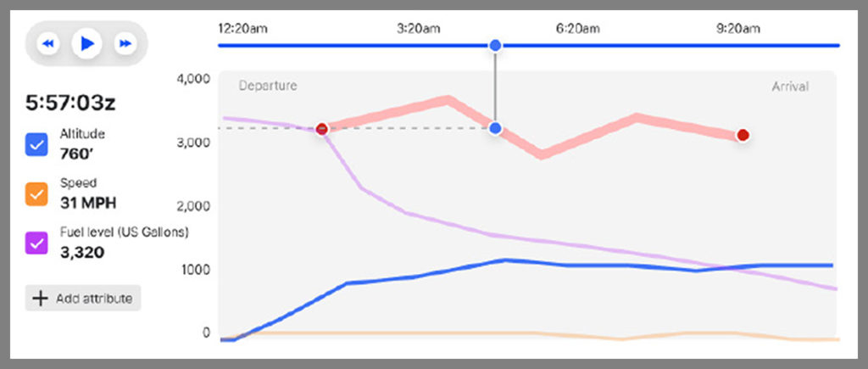Click the plus icon beside Add attribute
The height and width of the screenshot is (369, 868).
click(x=40, y=299)
